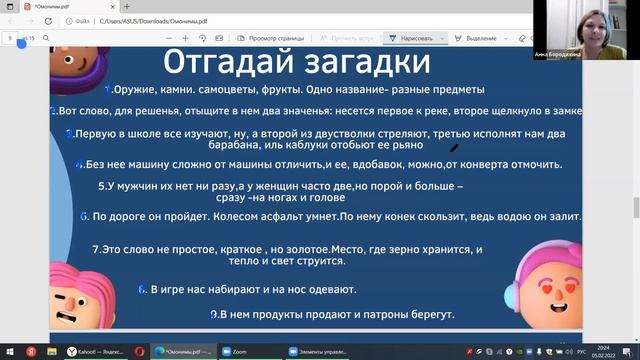Click the vertical scrollbar thumb

[x=636, y=207]
